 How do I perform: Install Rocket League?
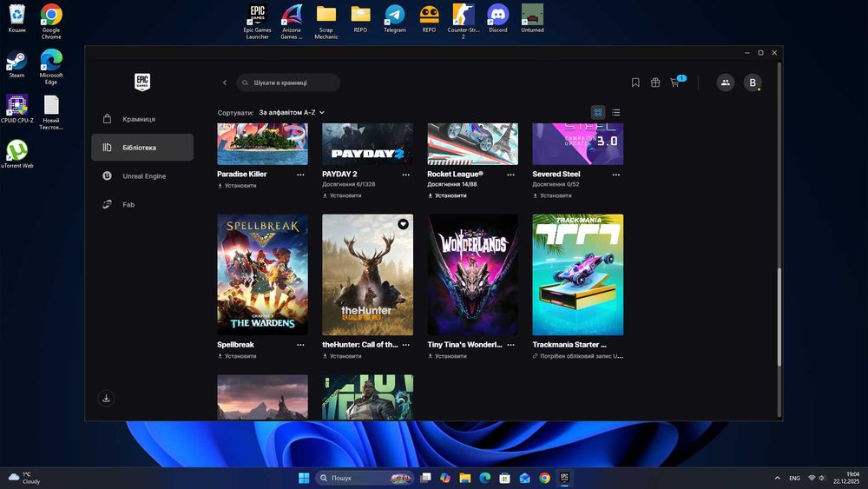[447, 195]
